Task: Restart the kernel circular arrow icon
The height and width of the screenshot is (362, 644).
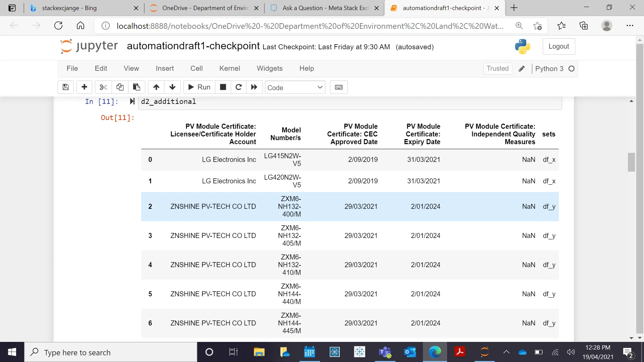Action: [x=238, y=87]
